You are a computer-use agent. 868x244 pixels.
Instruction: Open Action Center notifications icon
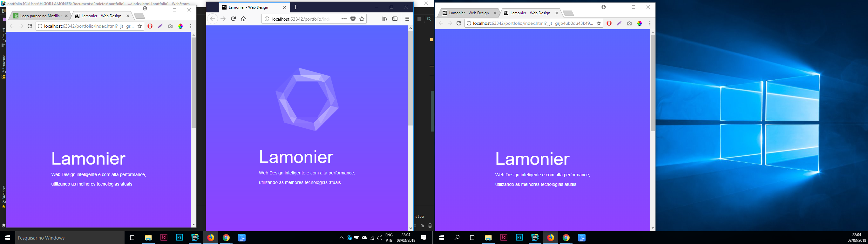point(424,238)
